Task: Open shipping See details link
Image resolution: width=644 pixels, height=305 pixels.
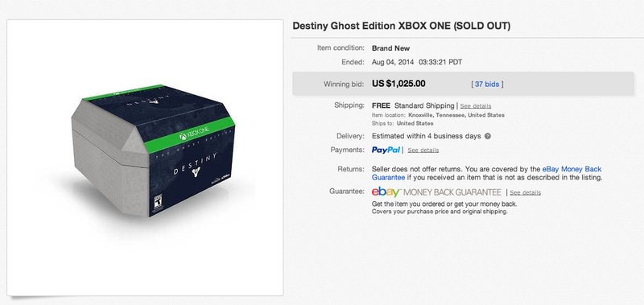Action: [475, 106]
